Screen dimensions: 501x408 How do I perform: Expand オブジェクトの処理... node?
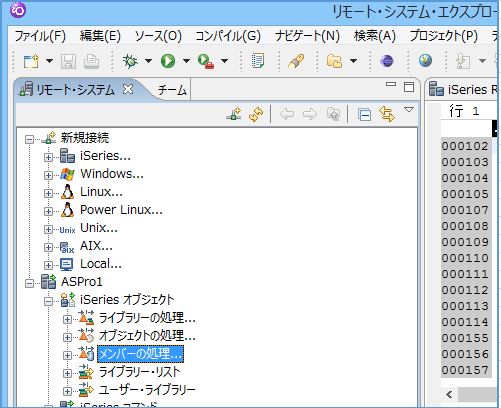67,337
